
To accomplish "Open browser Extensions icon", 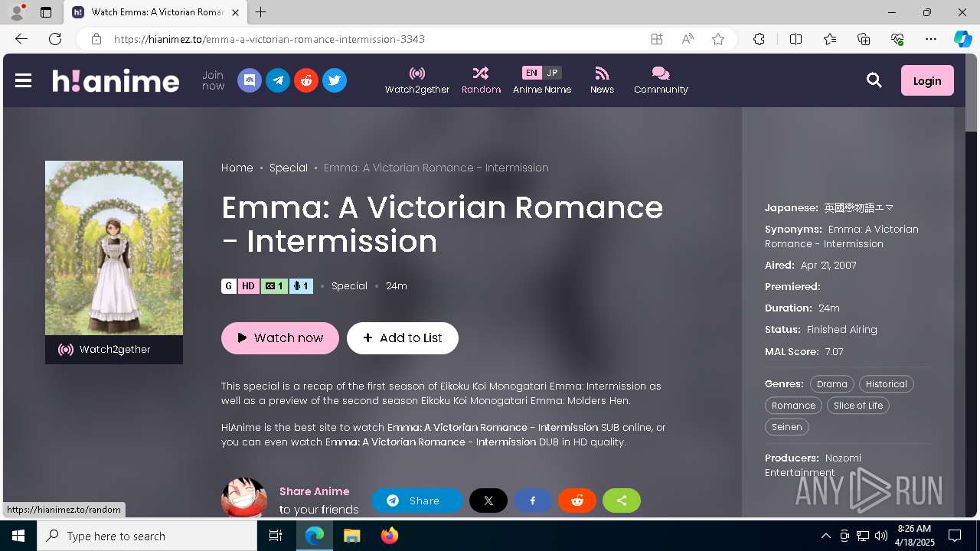I will pos(759,39).
